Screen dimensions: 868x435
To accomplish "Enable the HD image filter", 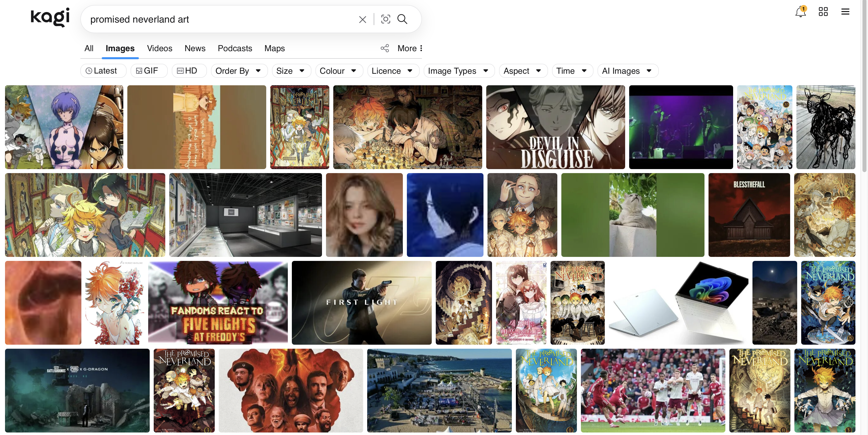I will pyautogui.click(x=189, y=71).
